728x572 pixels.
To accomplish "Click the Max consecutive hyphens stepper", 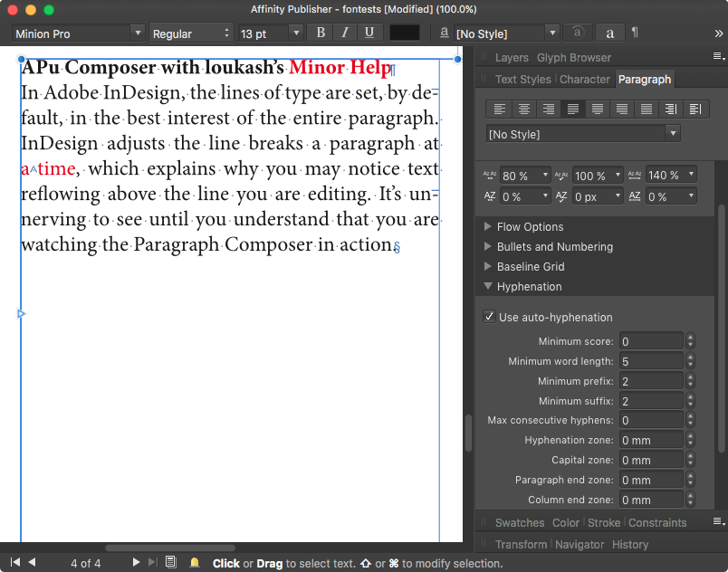I will click(690, 420).
